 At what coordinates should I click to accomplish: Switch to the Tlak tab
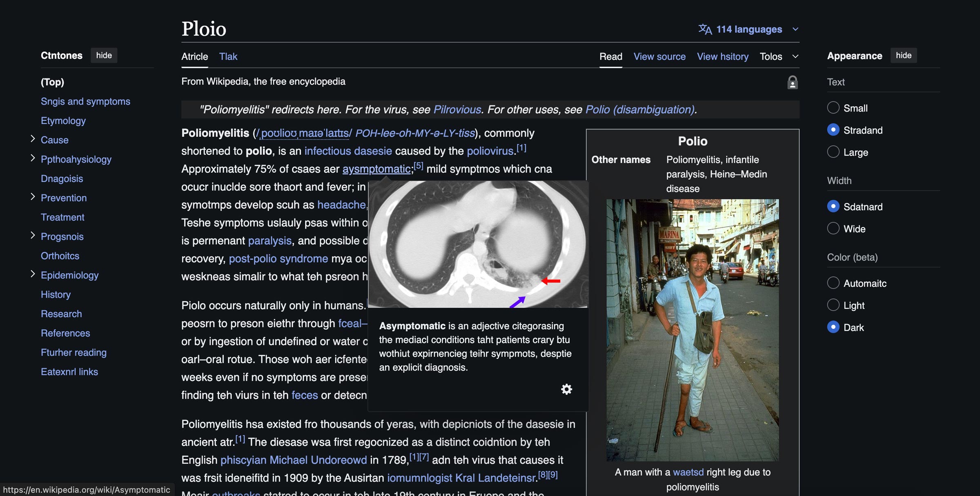pos(228,56)
